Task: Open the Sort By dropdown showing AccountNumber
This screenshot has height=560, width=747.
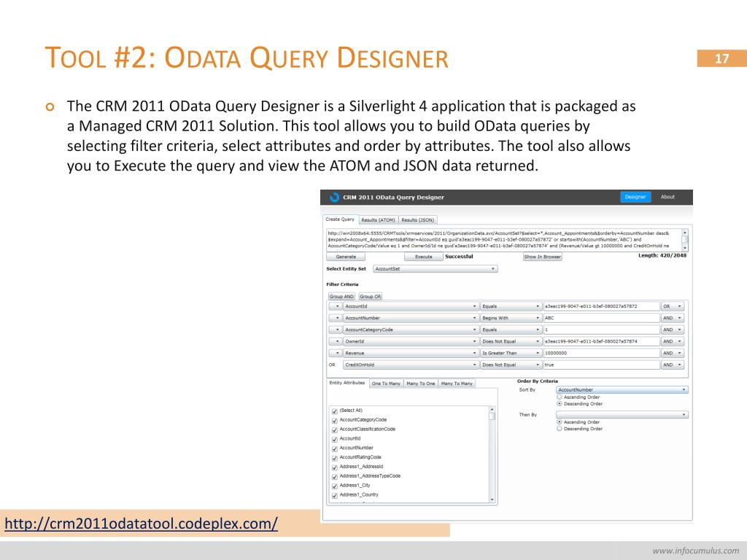Action: click(x=622, y=389)
